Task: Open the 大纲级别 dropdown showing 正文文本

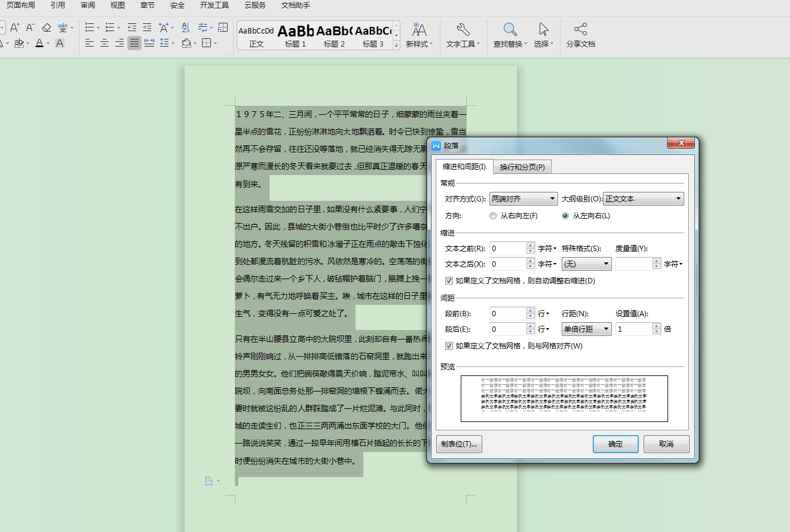Action: click(x=644, y=199)
